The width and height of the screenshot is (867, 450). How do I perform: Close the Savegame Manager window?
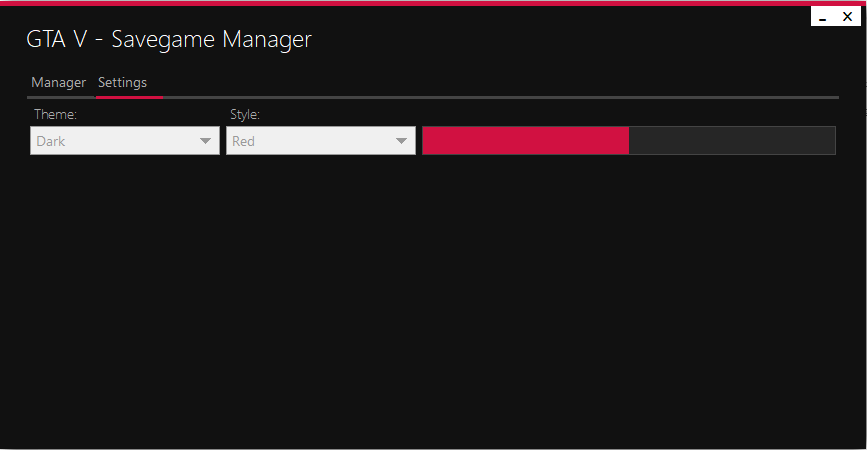[847, 17]
